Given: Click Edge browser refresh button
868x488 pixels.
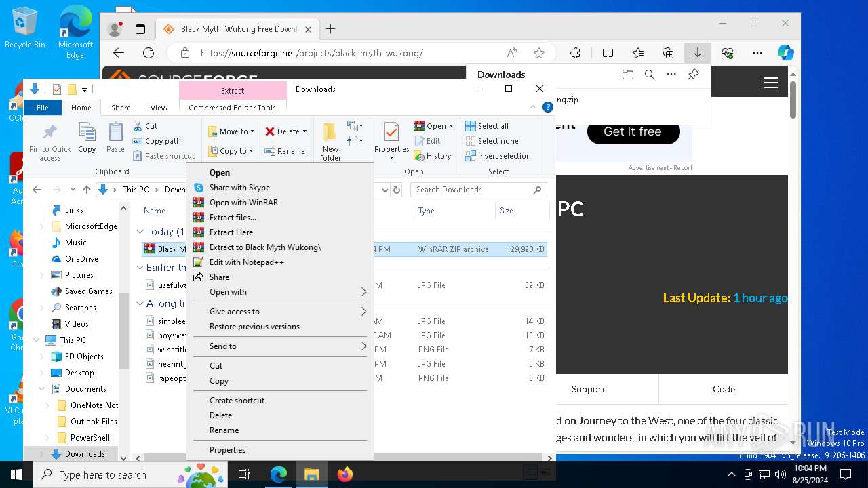Looking at the screenshot, I should [149, 53].
